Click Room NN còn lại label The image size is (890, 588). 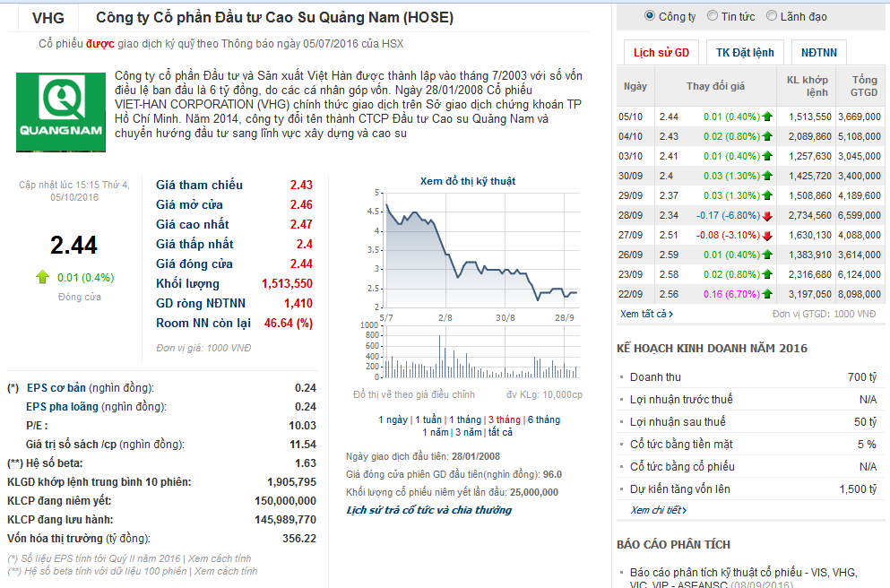pos(203,324)
